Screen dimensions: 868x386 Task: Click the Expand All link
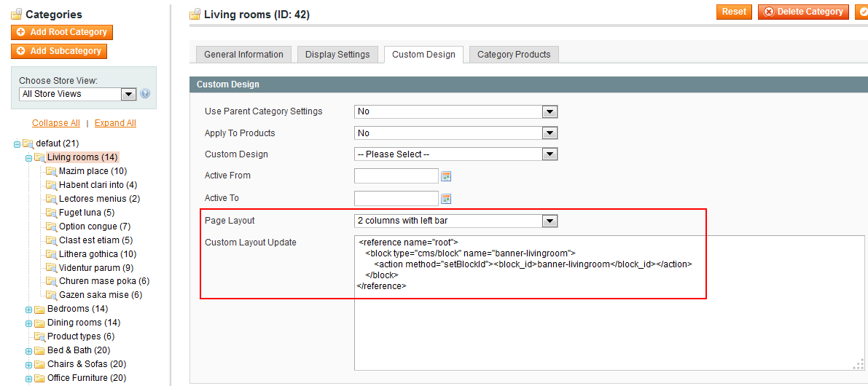115,123
